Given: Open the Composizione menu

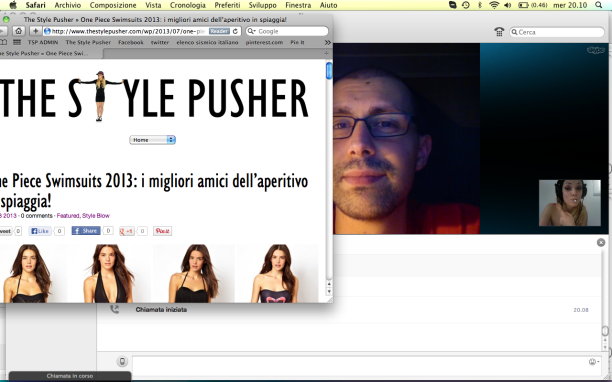Looking at the screenshot, I should coord(113,5).
